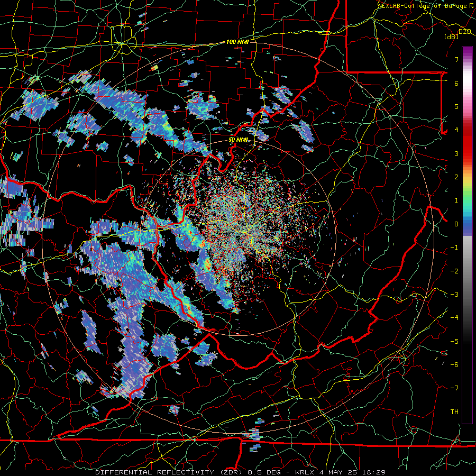This screenshot has width=476, height=476.
Task: Click the -2 value on the ZDR scale
Action: 454,271
